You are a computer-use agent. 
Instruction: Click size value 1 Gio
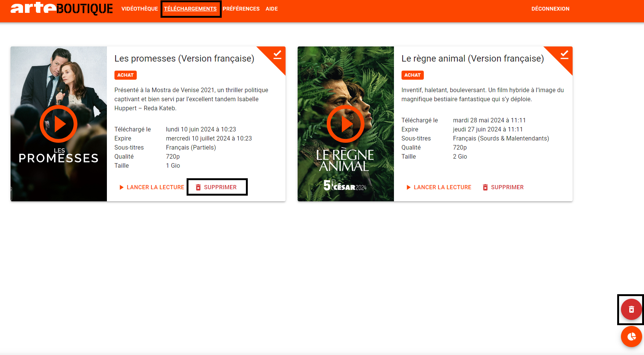pos(173,165)
